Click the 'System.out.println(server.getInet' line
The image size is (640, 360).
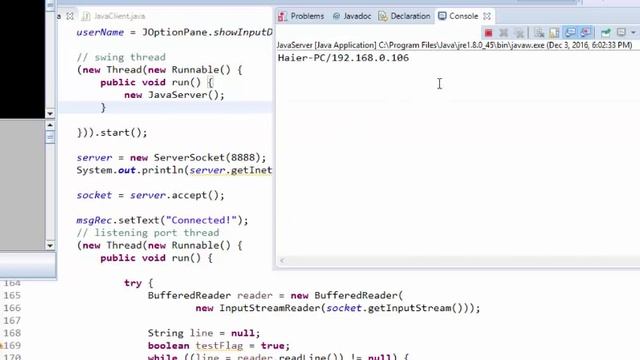pyautogui.click(x=174, y=170)
